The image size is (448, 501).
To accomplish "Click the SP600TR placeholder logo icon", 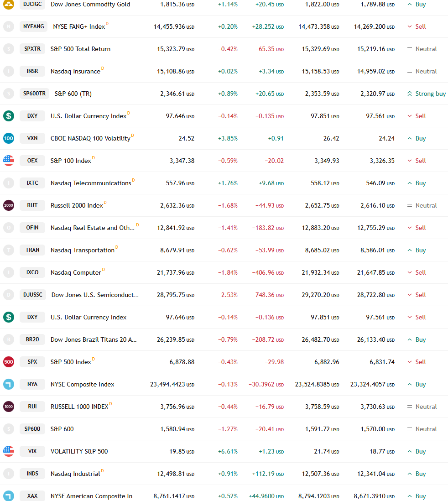I will coord(9,94).
